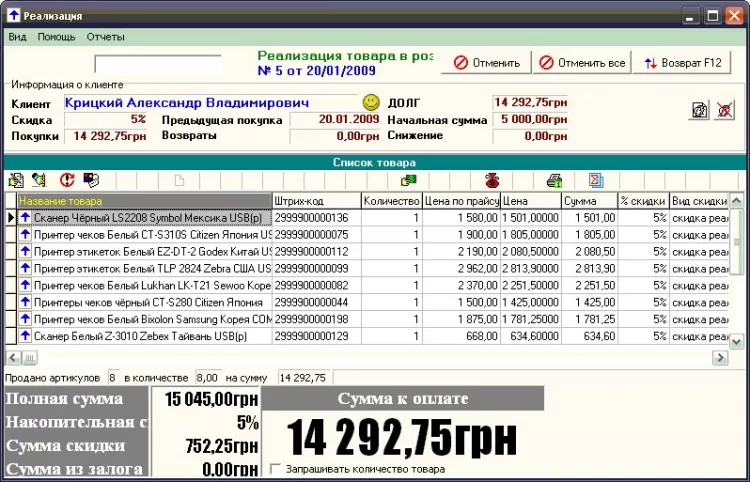Click the empty barcode input field at top
The image size is (750, 482).
click(x=158, y=65)
